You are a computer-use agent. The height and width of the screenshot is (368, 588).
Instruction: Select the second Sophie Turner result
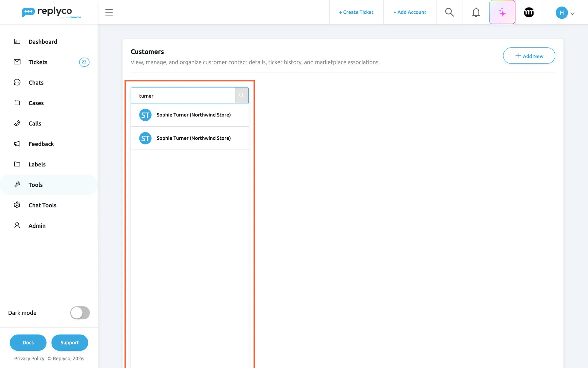click(x=189, y=138)
